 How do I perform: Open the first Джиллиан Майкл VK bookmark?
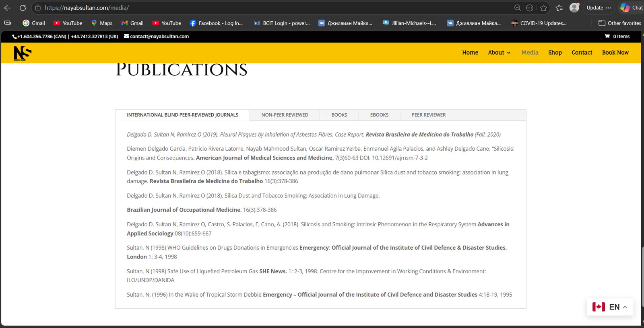tap(345, 23)
